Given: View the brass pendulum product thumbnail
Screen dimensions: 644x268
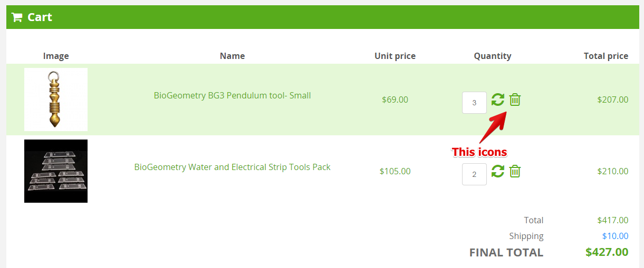Looking at the screenshot, I should 56,100.
